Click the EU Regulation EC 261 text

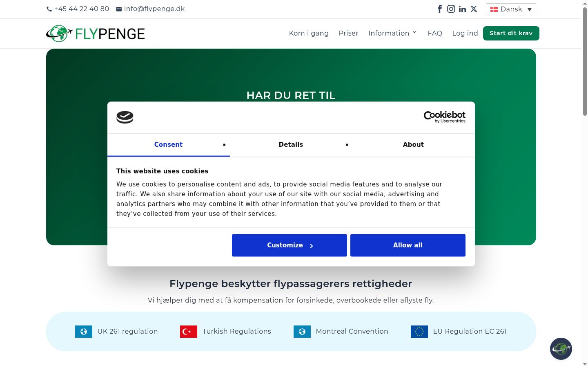point(470,332)
